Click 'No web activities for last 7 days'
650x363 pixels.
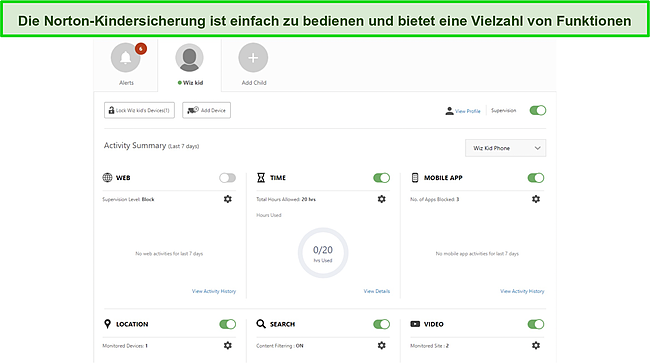point(169,254)
